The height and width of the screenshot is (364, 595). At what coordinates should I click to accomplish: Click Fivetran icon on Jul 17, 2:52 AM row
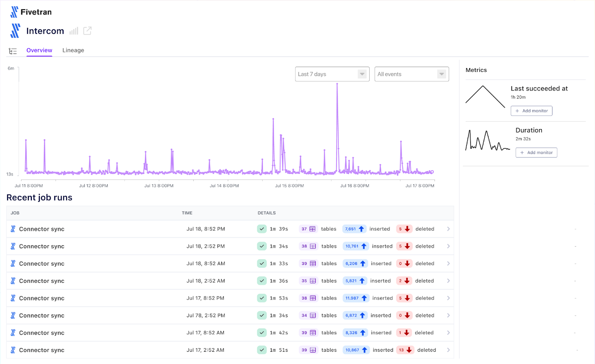[13, 350]
